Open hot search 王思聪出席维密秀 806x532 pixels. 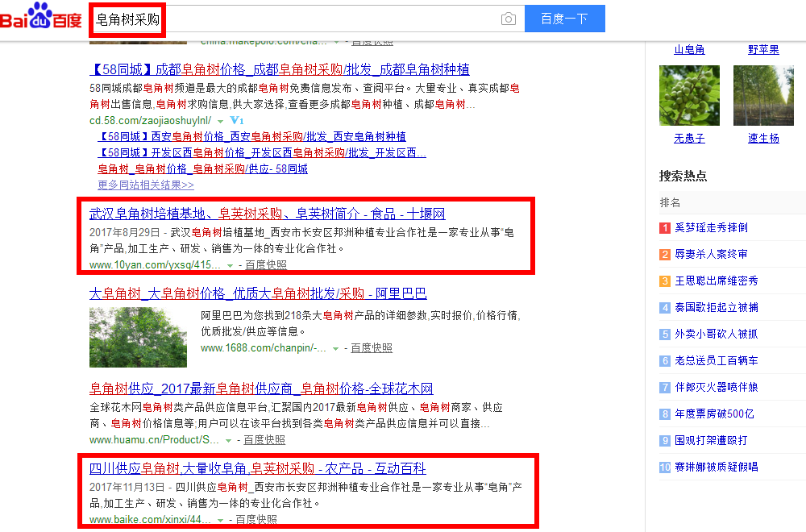717,281
